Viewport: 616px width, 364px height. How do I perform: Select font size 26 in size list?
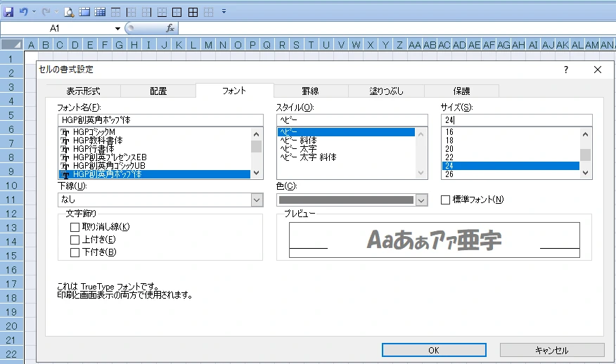click(x=449, y=174)
